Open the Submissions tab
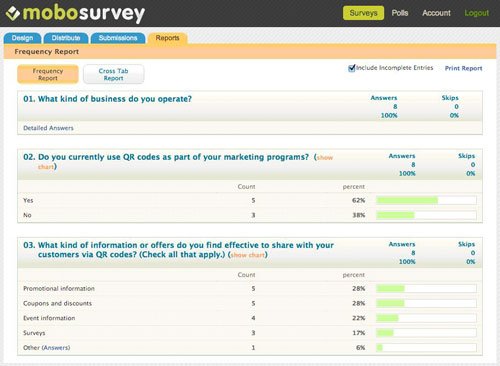The width and height of the screenshot is (500, 366). [118, 38]
